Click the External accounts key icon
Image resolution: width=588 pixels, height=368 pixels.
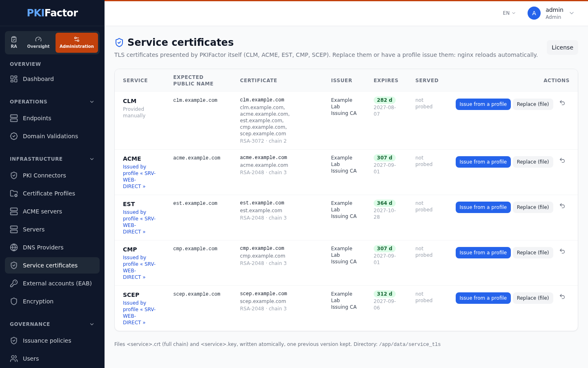click(x=14, y=283)
